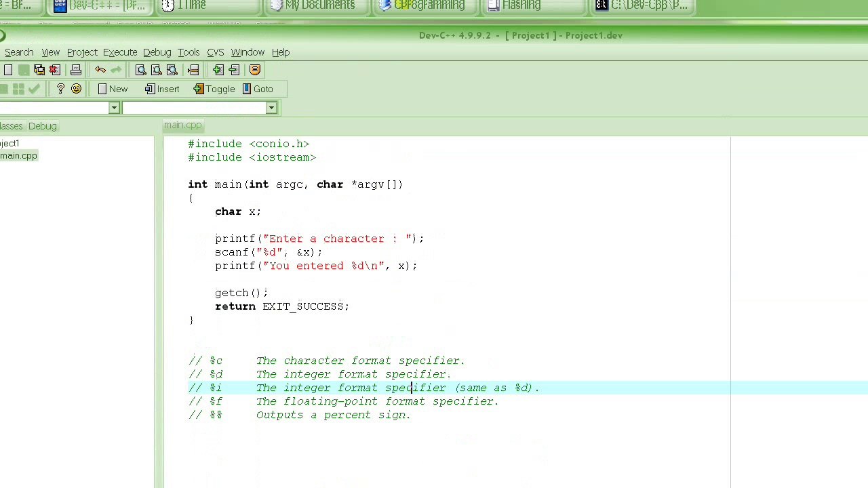
Task: Switch to the Debug side panel tab
Action: [x=43, y=126]
